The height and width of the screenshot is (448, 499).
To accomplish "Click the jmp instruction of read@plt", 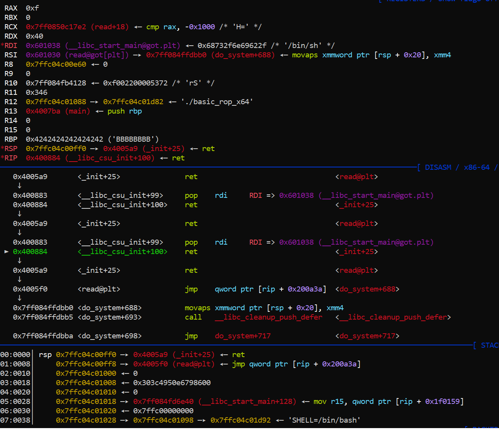I will [x=191, y=289].
